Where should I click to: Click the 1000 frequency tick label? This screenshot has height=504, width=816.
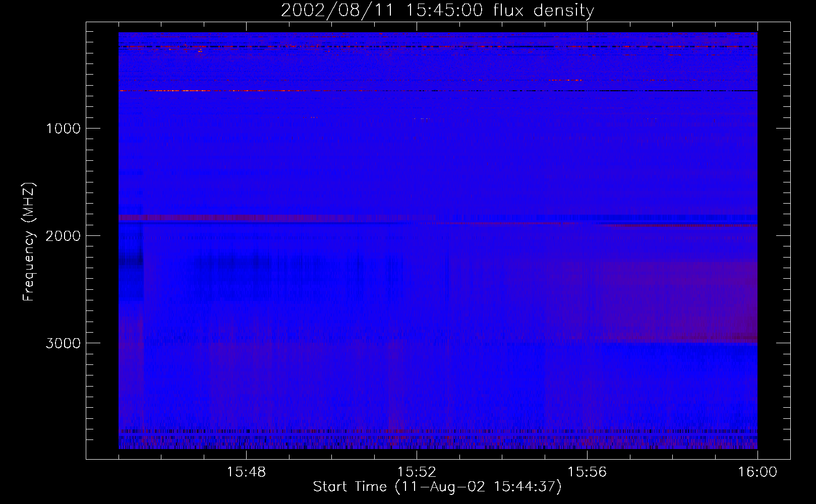[x=63, y=129]
